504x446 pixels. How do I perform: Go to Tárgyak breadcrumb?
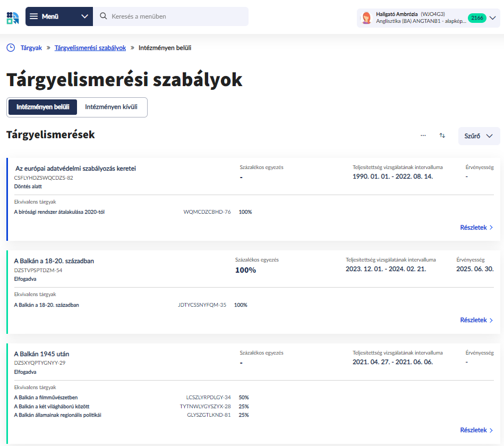31,48
